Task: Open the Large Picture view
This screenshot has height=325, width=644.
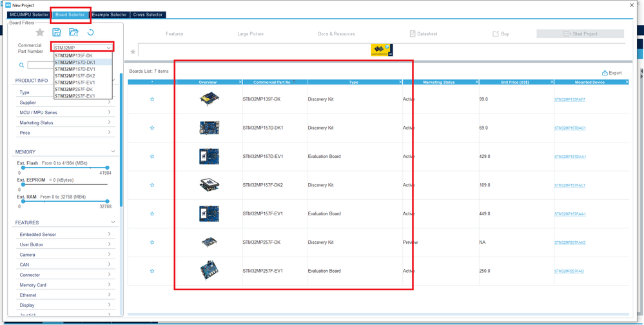Action: (251, 34)
